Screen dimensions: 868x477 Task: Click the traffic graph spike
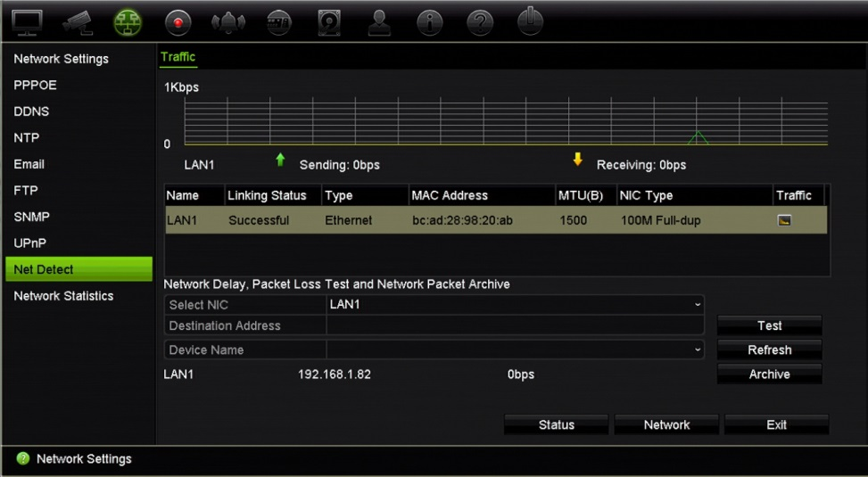tap(698, 138)
